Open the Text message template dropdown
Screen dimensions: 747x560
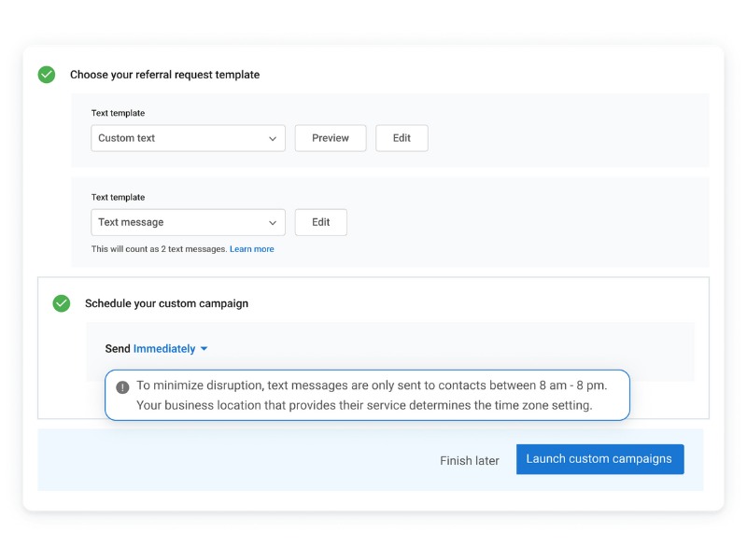187,222
